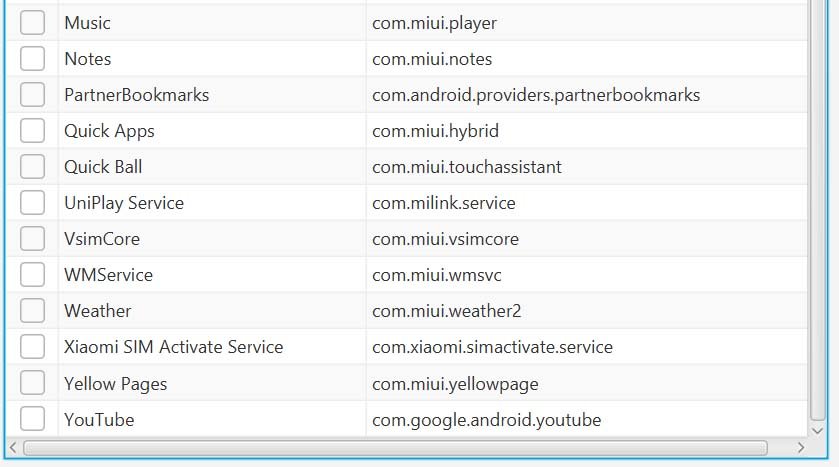The width and height of the screenshot is (839, 467).
Task: Enable the Quick Apps checkbox
Action: [32, 131]
